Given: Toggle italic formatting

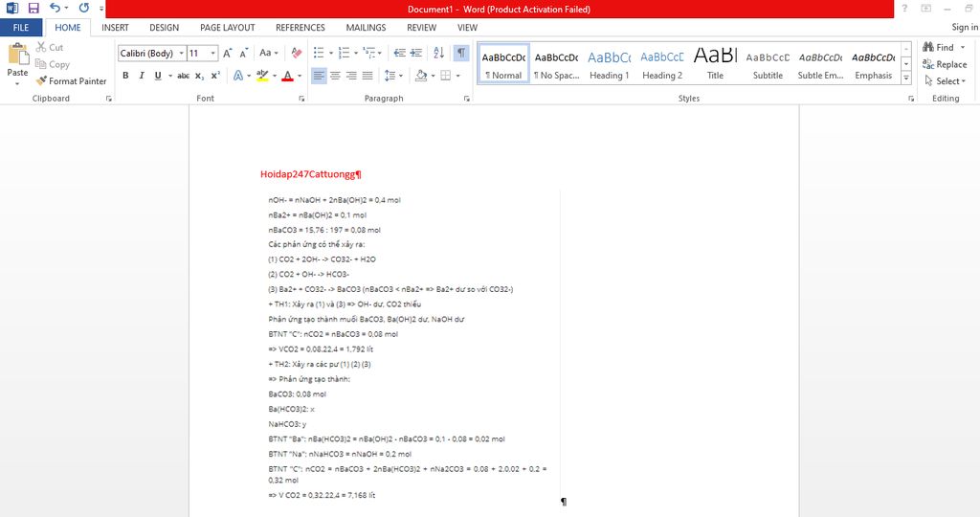Looking at the screenshot, I should 142,76.
